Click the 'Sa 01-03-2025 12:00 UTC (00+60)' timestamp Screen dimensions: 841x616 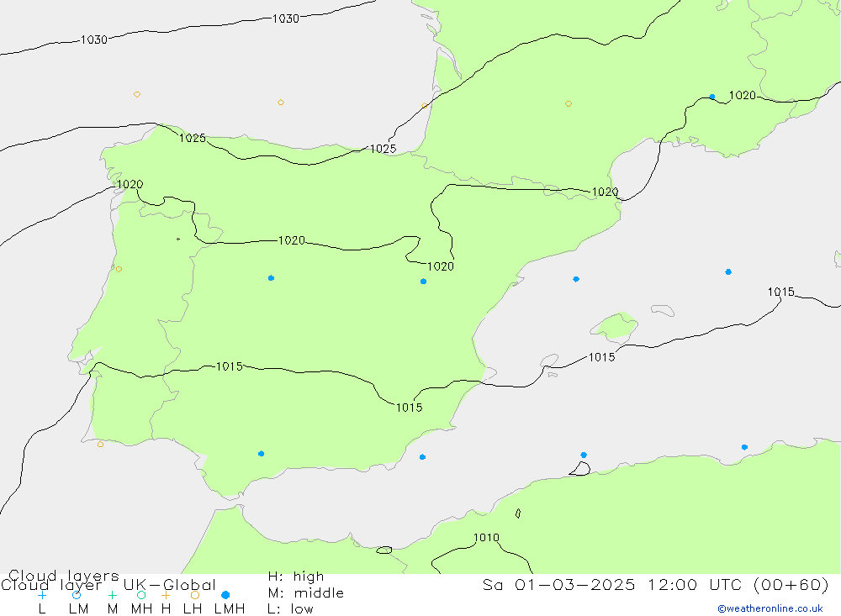click(655, 584)
